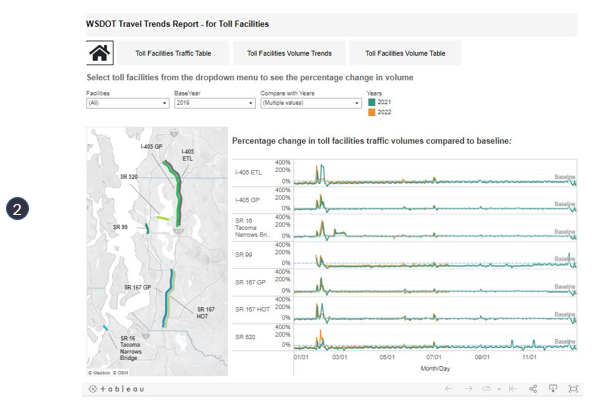Click the SR 99 chart row label

point(243,255)
